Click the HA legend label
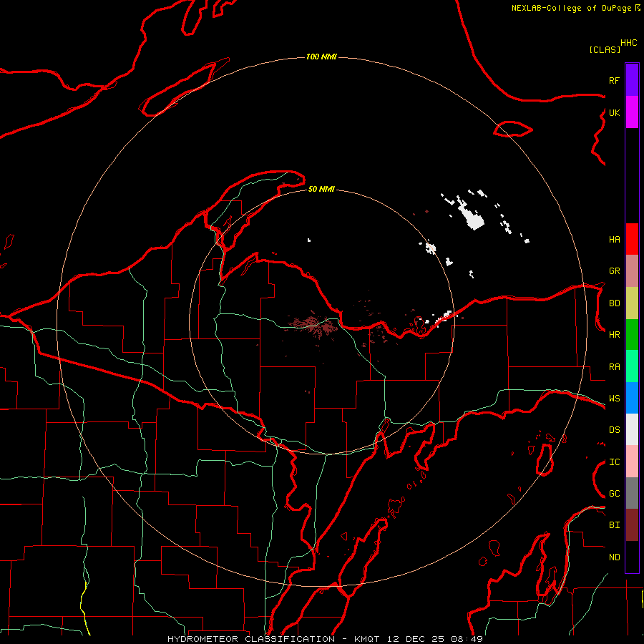 pos(615,239)
